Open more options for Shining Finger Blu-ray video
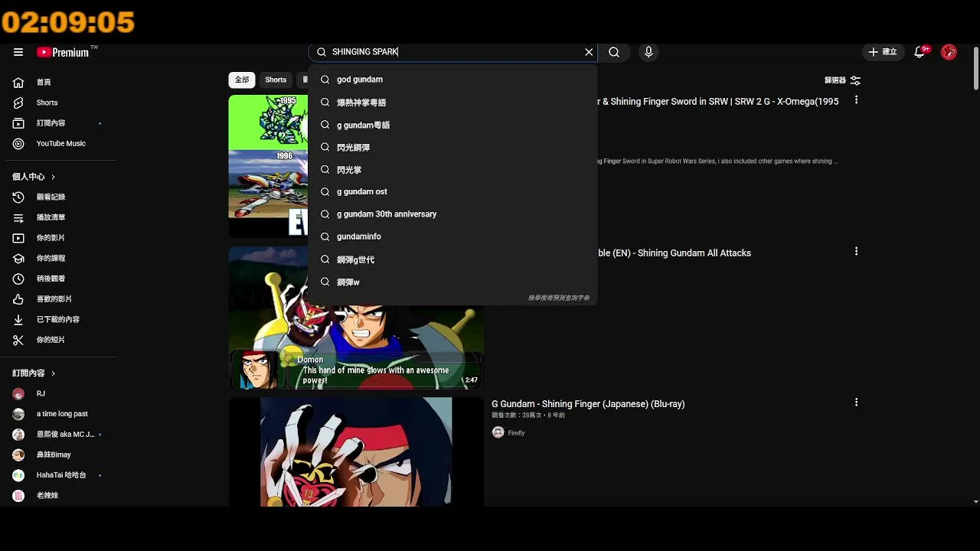Viewport: 980px width, 551px height. click(x=856, y=403)
